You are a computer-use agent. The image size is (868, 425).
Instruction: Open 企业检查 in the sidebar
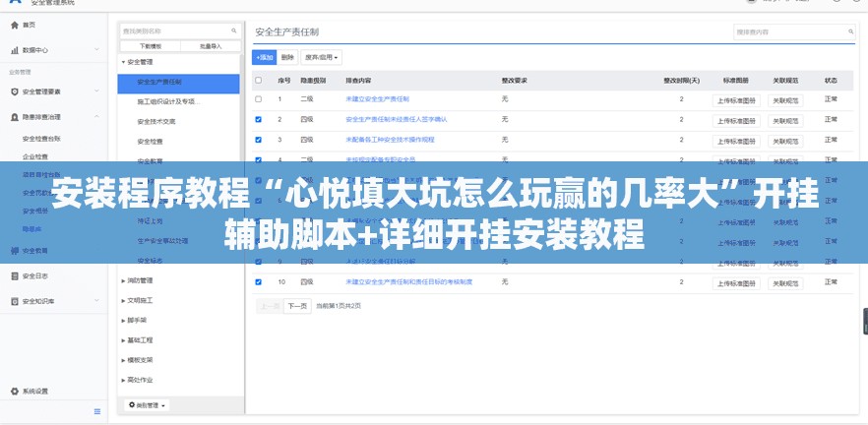pos(34,156)
